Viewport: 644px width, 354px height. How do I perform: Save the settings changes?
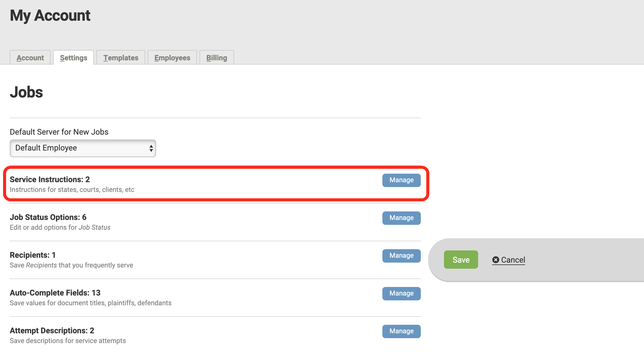461,260
